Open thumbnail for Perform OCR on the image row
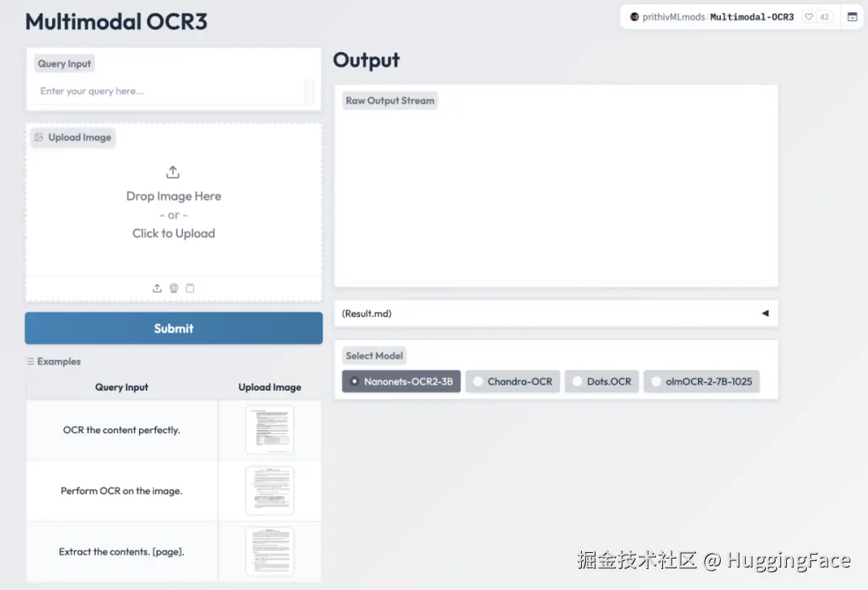 click(269, 491)
